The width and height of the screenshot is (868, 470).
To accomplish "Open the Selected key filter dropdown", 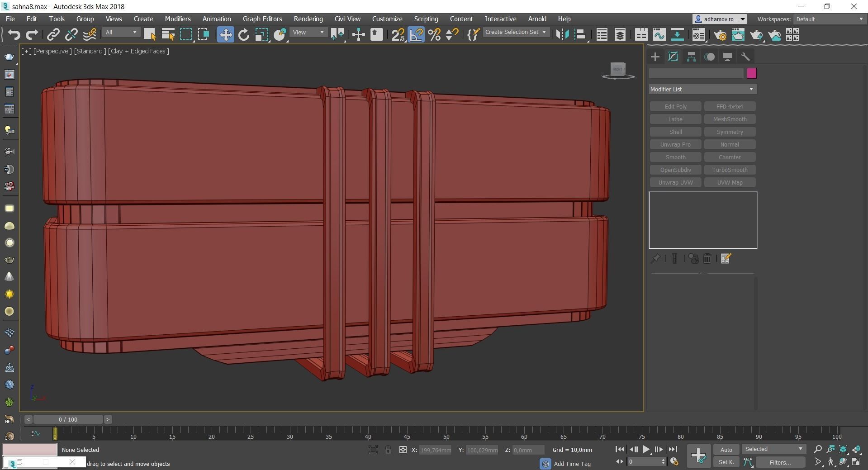I will [774, 449].
